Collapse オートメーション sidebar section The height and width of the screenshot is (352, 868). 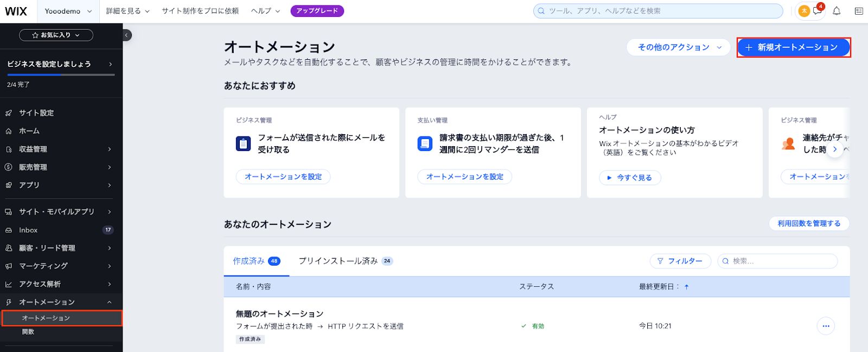[x=110, y=302]
